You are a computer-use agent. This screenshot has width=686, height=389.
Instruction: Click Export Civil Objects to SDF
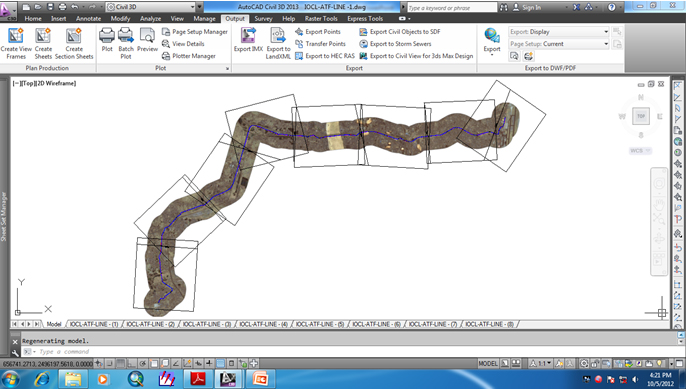tap(400, 32)
